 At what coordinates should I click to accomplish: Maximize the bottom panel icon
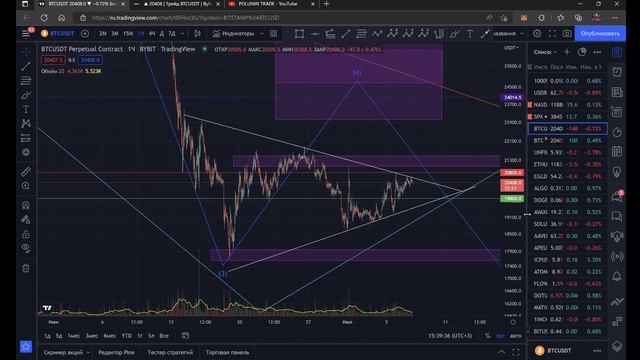pos(516,352)
